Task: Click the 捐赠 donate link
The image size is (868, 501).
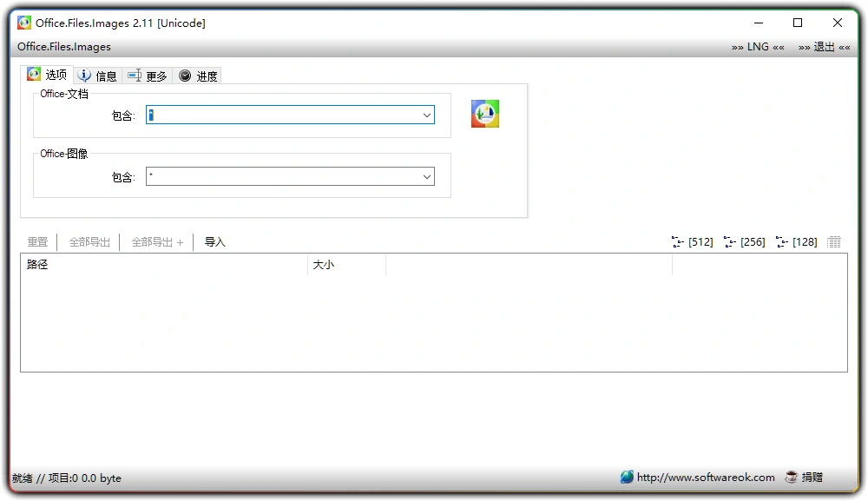Action: (812, 478)
